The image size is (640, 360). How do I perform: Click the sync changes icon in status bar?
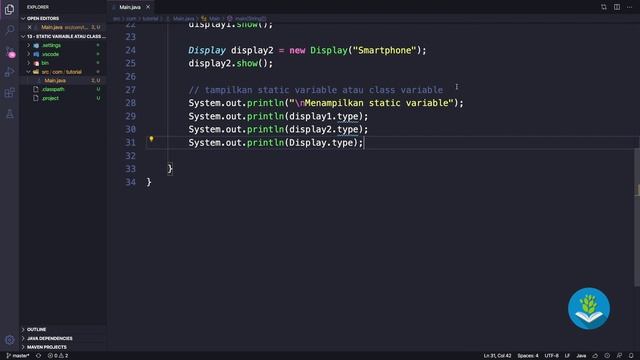38,356
